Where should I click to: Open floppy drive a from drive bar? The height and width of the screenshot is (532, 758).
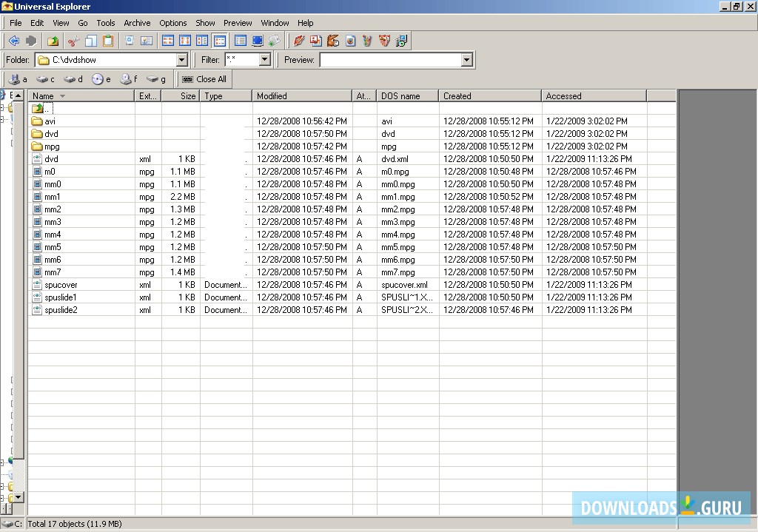(17, 79)
